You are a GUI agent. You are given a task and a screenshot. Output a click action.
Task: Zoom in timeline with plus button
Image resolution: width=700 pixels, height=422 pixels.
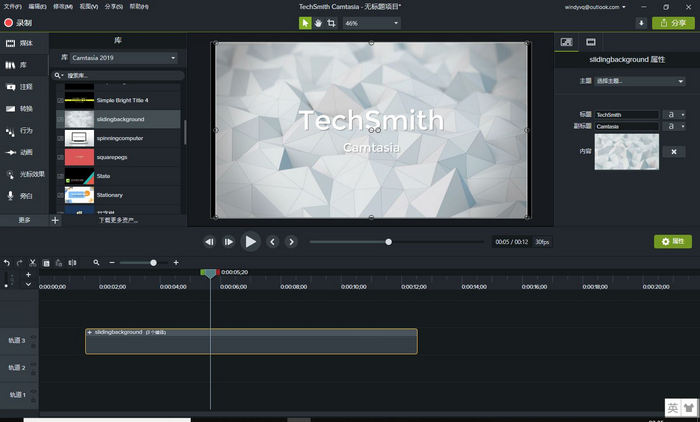point(176,263)
